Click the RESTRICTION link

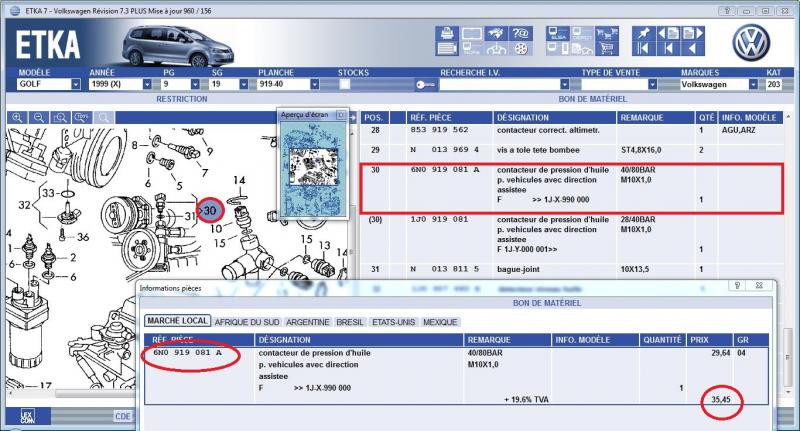(182, 99)
